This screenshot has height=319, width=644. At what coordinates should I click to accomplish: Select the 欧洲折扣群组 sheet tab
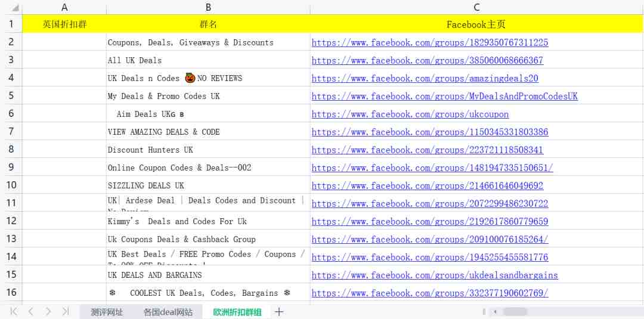(237, 312)
